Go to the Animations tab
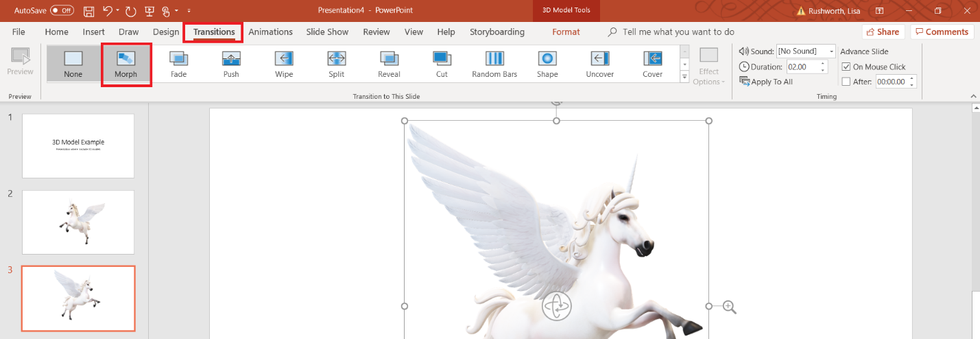Viewport: 980px width, 339px height. point(270,32)
